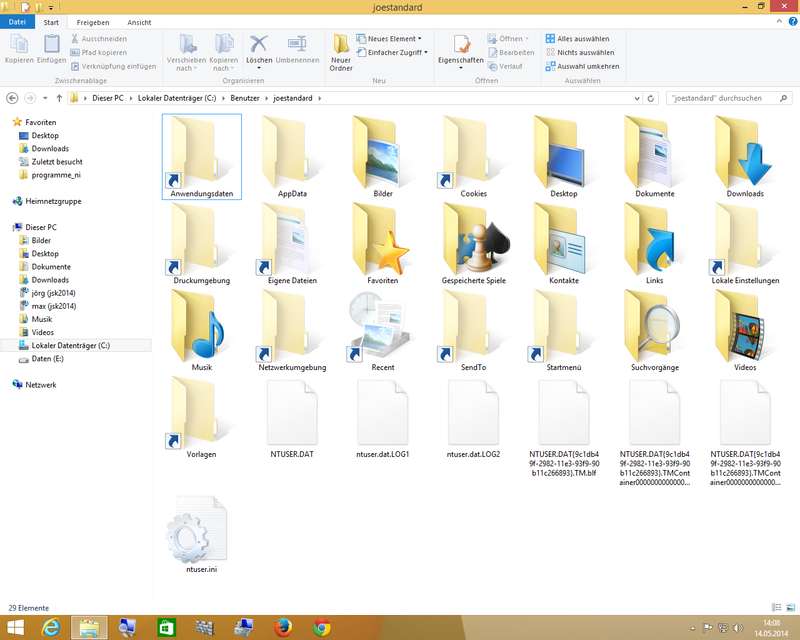Switch to details view in status bar
Image resolution: width=800 pixels, height=640 pixels.
coord(778,607)
